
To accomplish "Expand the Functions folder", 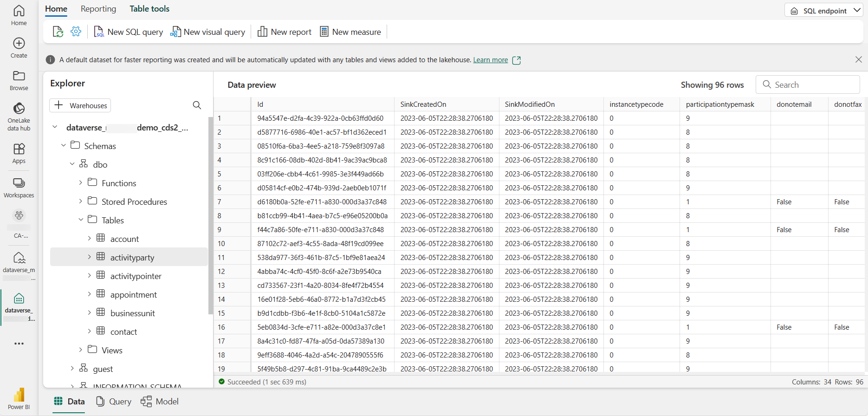I will [x=81, y=182].
